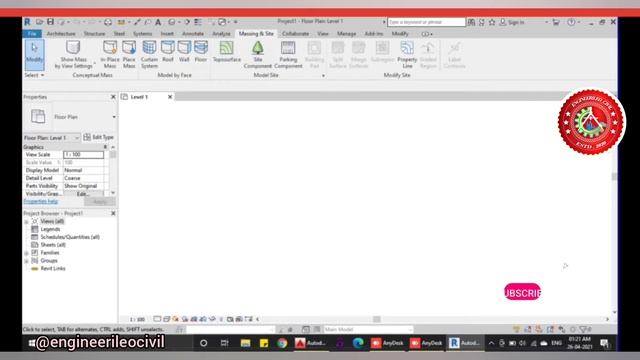
Task: Open the Systems ribbon tab
Action: pyautogui.click(x=142, y=33)
